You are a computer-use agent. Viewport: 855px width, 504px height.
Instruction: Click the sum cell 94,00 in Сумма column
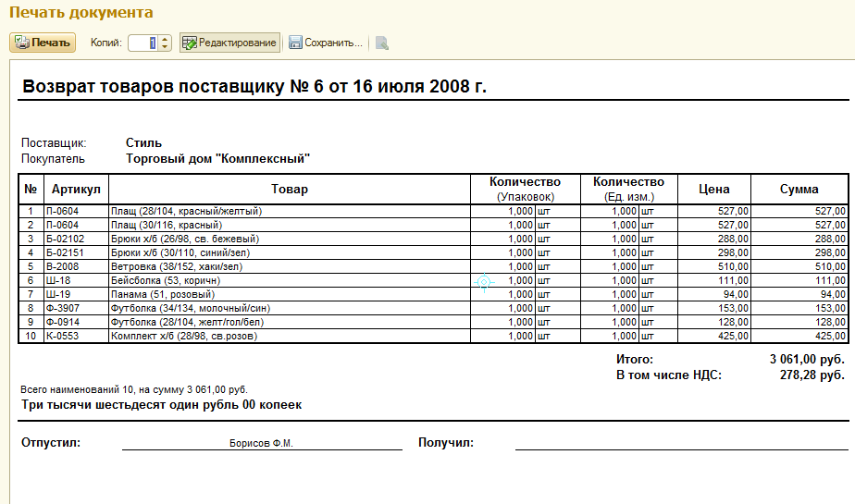(x=799, y=294)
